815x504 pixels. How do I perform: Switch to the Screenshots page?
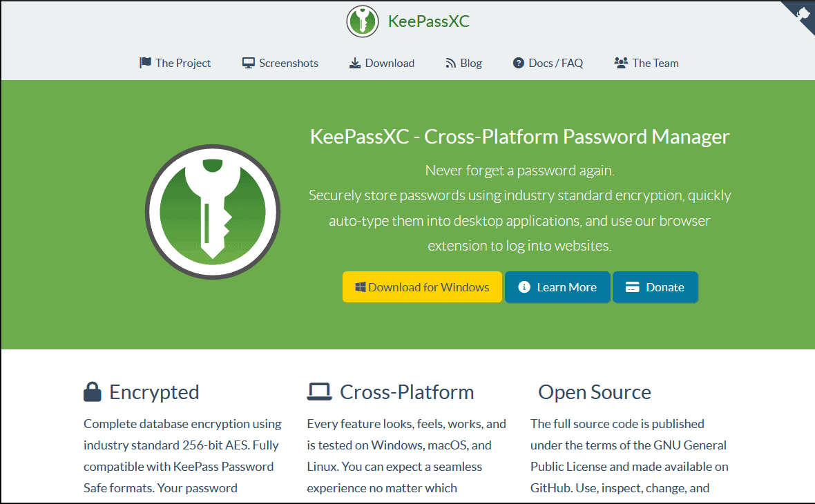[x=280, y=62]
